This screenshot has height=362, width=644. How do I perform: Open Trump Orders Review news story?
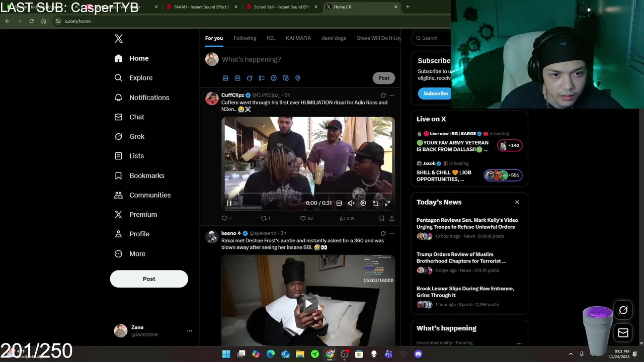461,257
